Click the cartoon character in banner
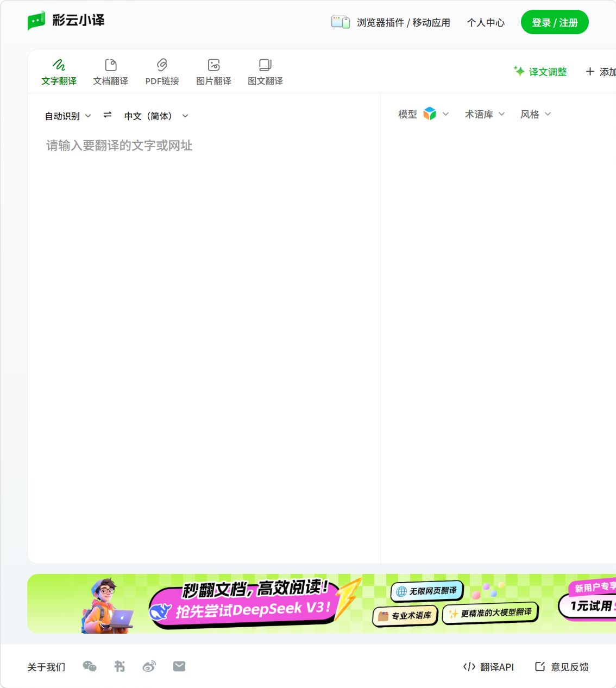 pyautogui.click(x=107, y=605)
